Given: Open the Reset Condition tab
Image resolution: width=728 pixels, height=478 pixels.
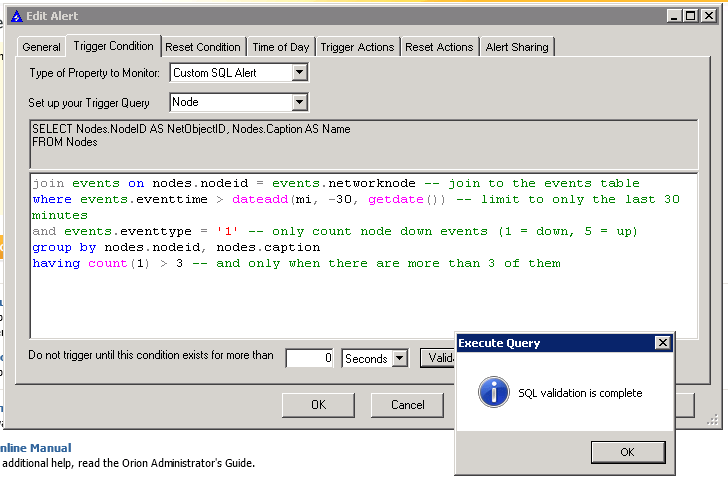Looking at the screenshot, I should (x=203, y=47).
